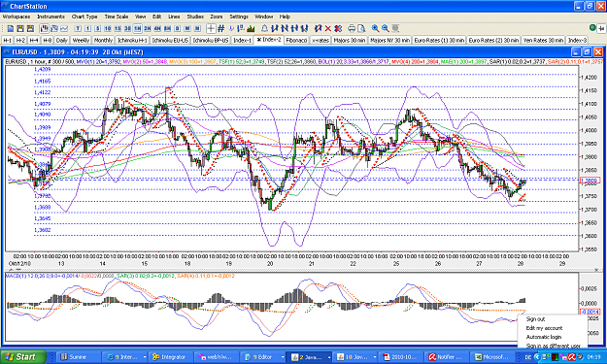Click the new document toolbar icon
Image resolution: width=607 pixels, height=364 pixels.
(x=11, y=28)
